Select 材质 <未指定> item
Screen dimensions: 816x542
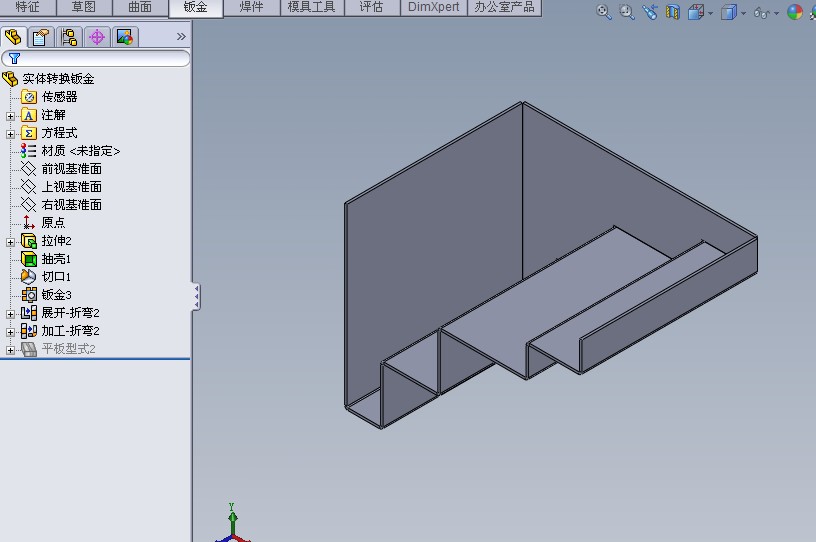click(x=81, y=151)
